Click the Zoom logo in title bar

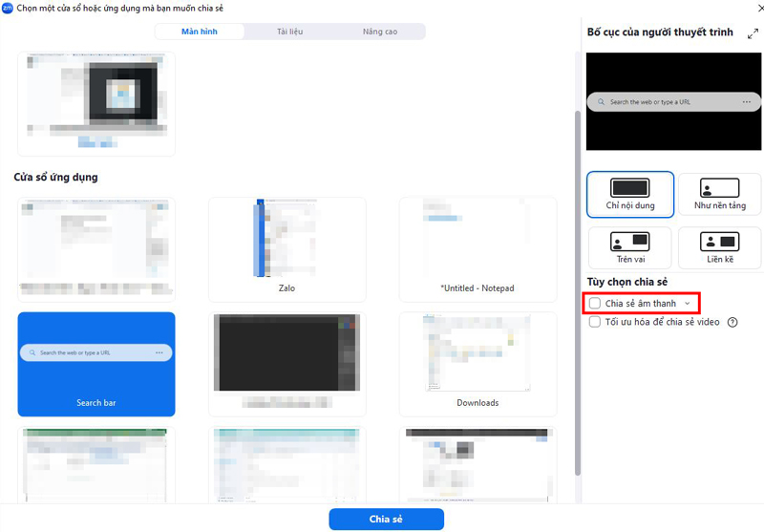tap(8, 7)
